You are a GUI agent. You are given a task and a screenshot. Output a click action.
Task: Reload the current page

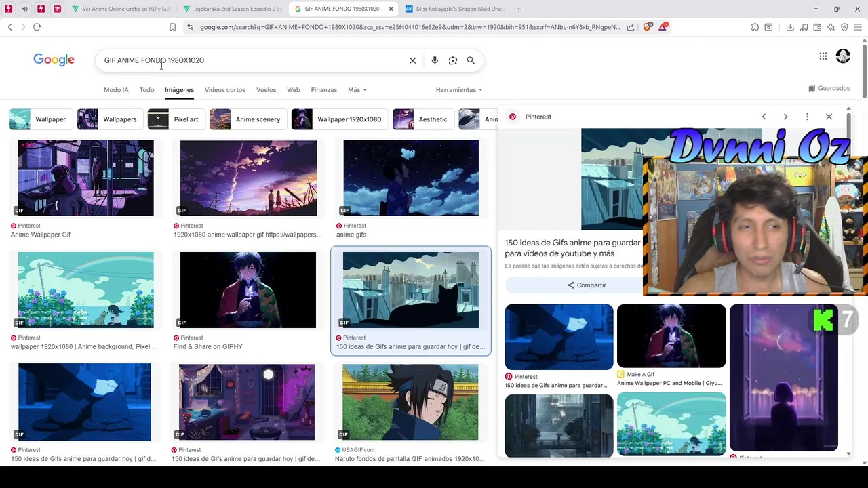click(37, 27)
